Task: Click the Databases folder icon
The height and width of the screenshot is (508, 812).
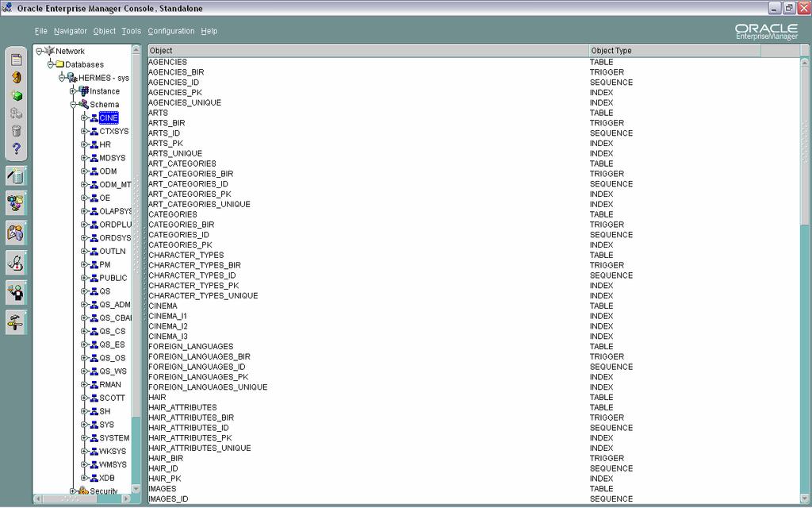Action: coord(60,64)
